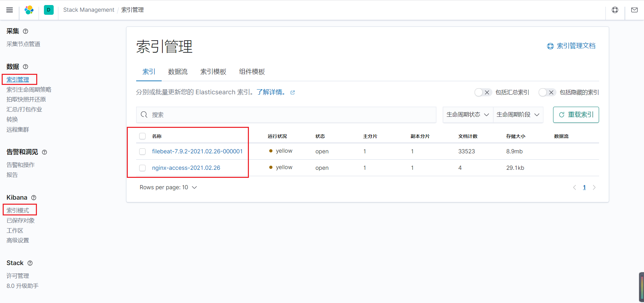Check the filebeat-7.9.2 index row checkbox

[143, 152]
